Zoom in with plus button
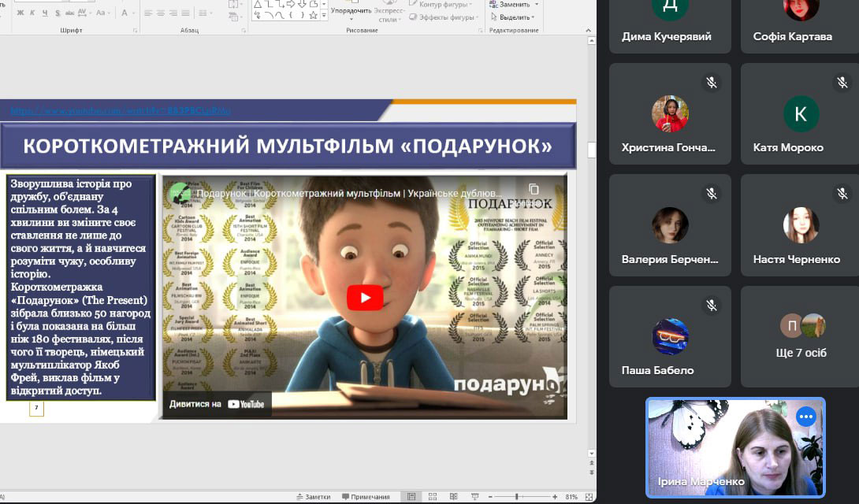The width and height of the screenshot is (859, 504). (555, 497)
